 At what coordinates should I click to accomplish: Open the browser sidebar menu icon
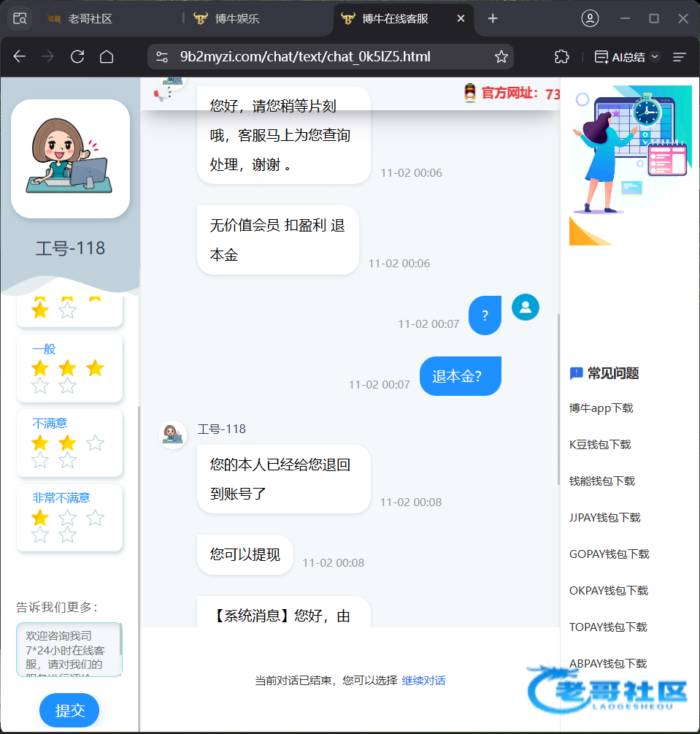pyautogui.click(x=679, y=57)
